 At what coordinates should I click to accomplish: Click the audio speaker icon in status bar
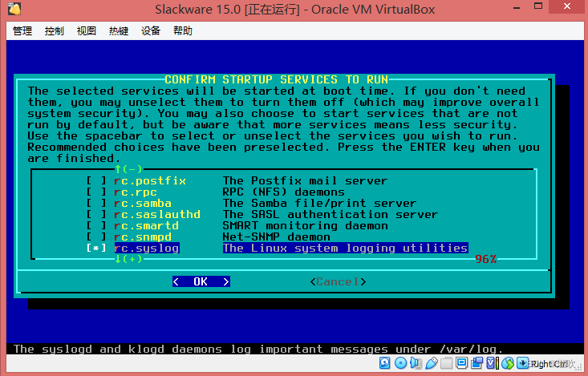416,362
